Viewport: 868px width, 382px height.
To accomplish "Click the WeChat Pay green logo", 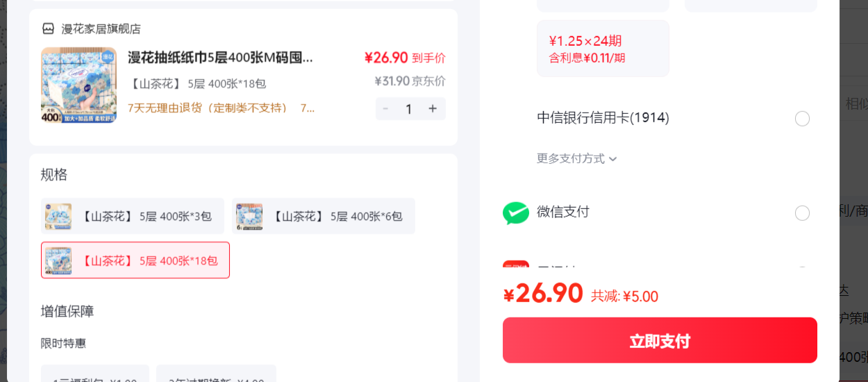I will (516, 213).
